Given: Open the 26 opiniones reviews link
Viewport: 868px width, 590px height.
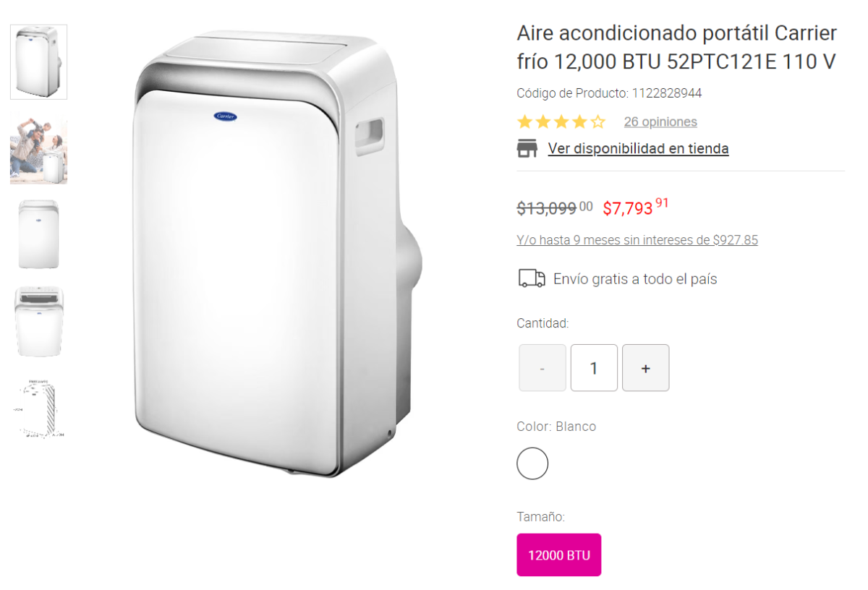Looking at the screenshot, I should 660,121.
